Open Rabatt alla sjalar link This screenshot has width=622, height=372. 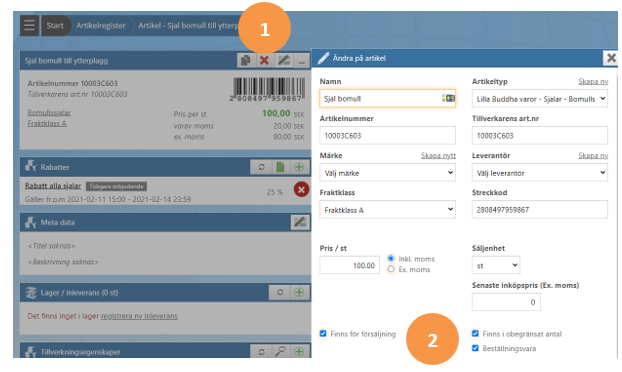(x=53, y=186)
